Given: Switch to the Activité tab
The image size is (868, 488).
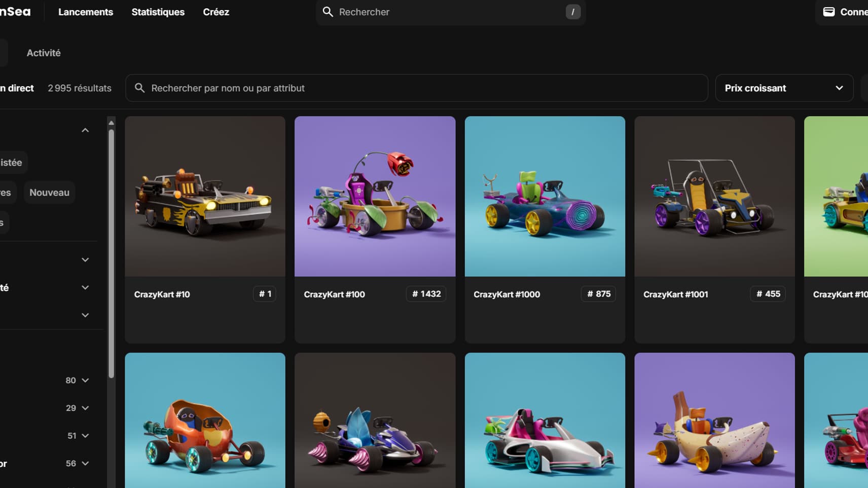Looking at the screenshot, I should pyautogui.click(x=44, y=53).
